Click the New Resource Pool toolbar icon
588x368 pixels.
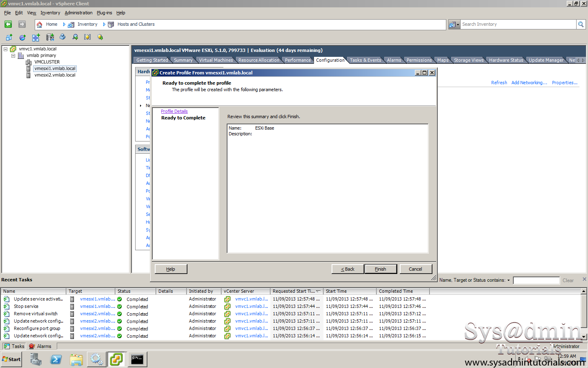[22, 37]
